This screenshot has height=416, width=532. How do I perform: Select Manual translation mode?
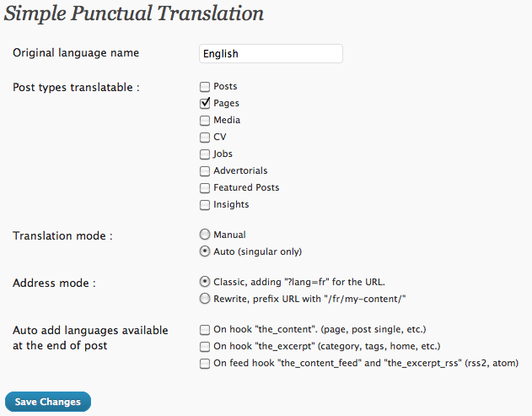pos(205,235)
